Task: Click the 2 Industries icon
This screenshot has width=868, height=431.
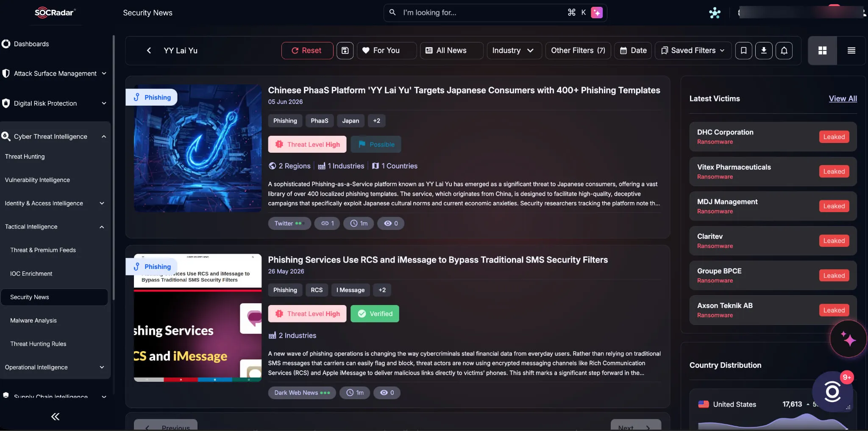Action: (x=272, y=336)
